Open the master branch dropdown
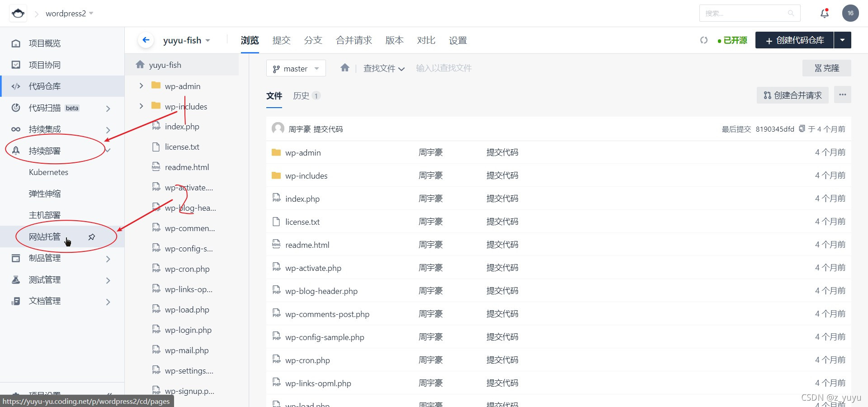This screenshot has height=407, width=868. [x=296, y=68]
